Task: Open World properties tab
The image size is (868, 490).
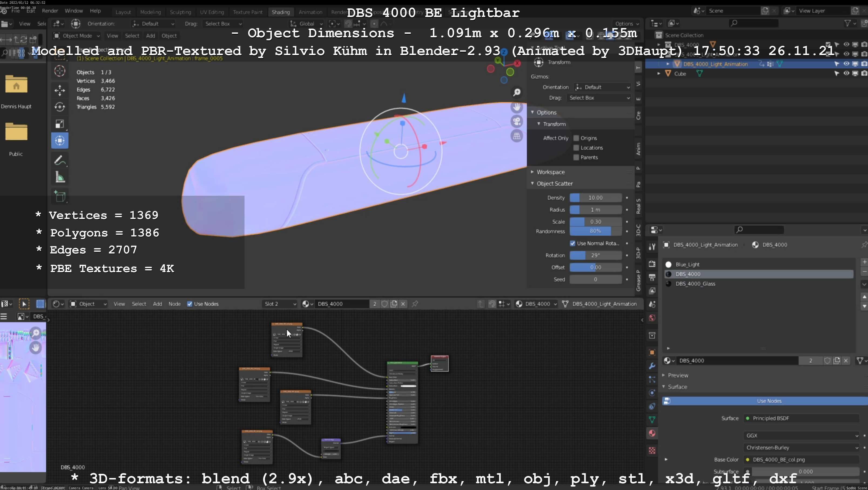Action: point(652,318)
